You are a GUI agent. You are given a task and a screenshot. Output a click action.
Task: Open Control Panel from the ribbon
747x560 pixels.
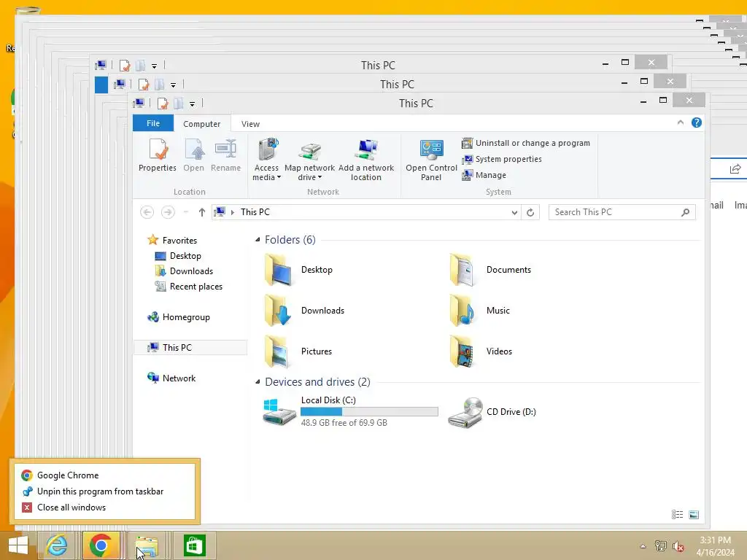click(431, 160)
